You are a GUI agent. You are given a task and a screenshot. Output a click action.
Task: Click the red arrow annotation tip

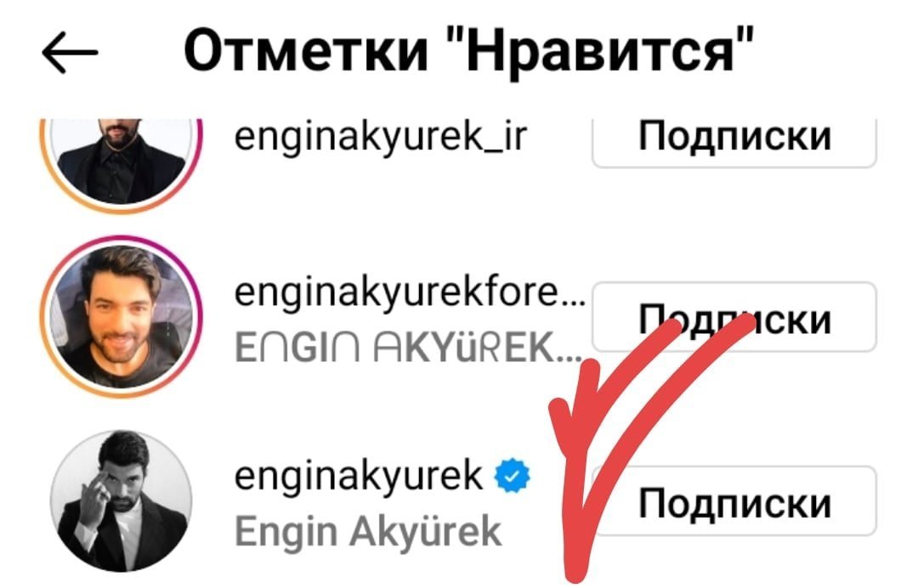575,570
